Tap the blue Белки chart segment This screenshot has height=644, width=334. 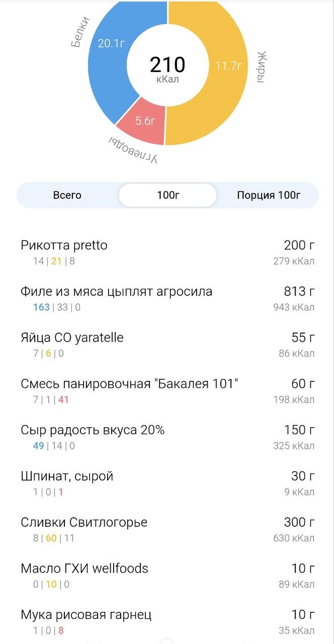(x=113, y=43)
